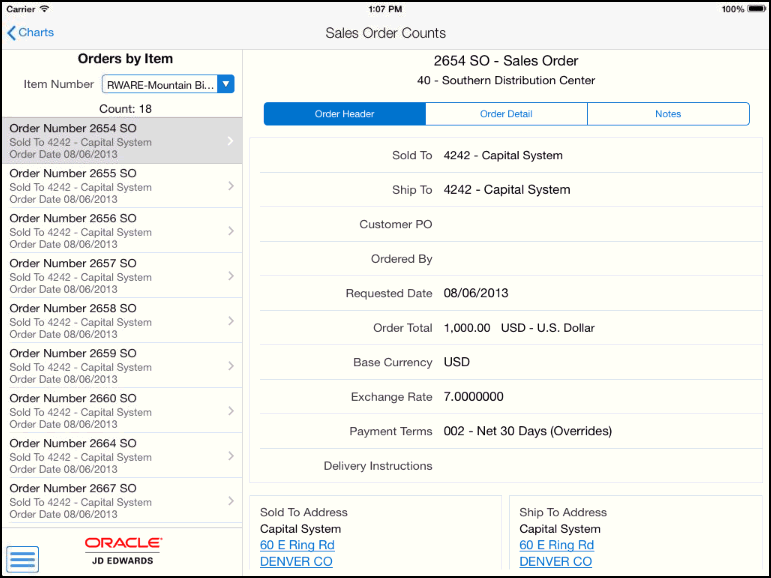Viewport: 771px width, 578px height.
Task: Tap the battery indicator icon
Action: pos(756,9)
